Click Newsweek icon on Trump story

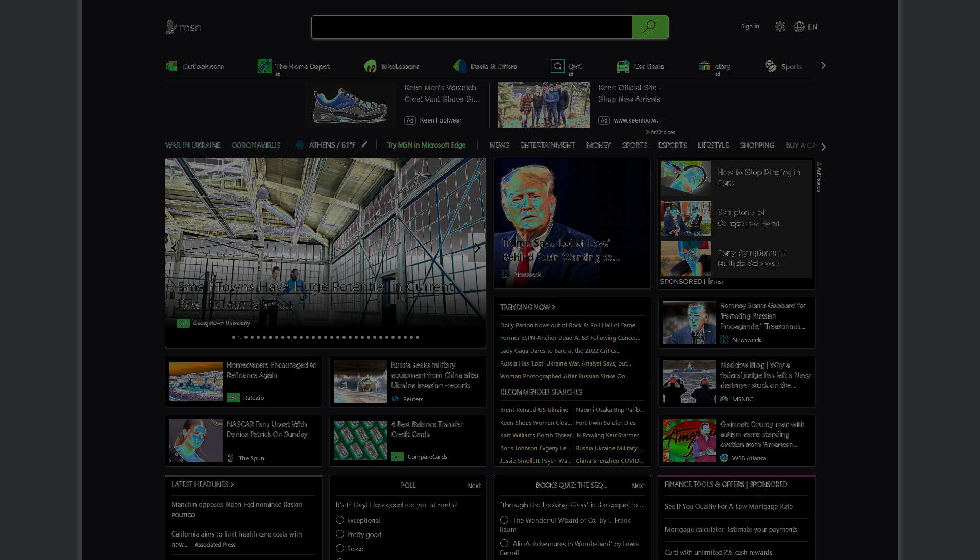[x=506, y=274]
